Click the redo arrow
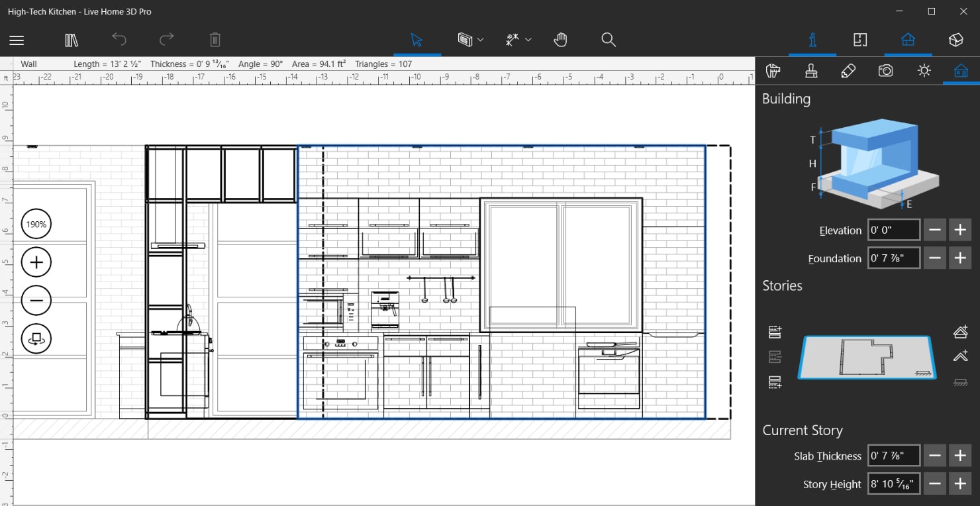Image resolution: width=980 pixels, height=506 pixels. pos(167,40)
